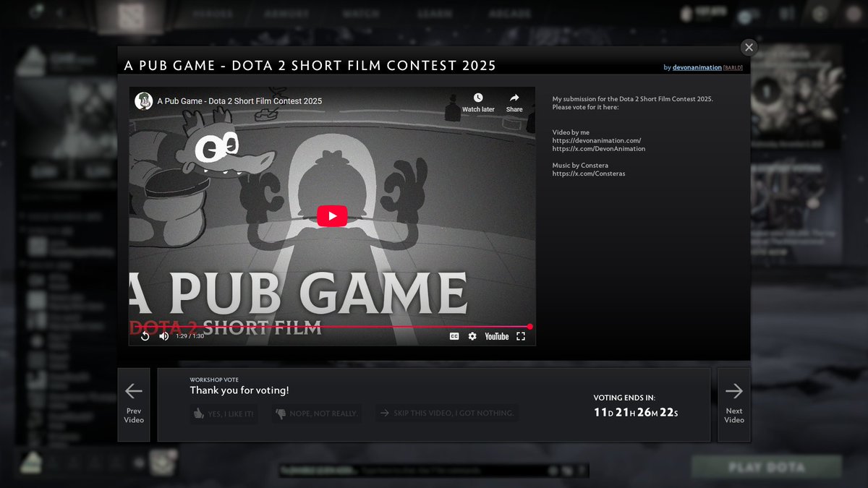Close the short film contest dialog

pos(749,47)
